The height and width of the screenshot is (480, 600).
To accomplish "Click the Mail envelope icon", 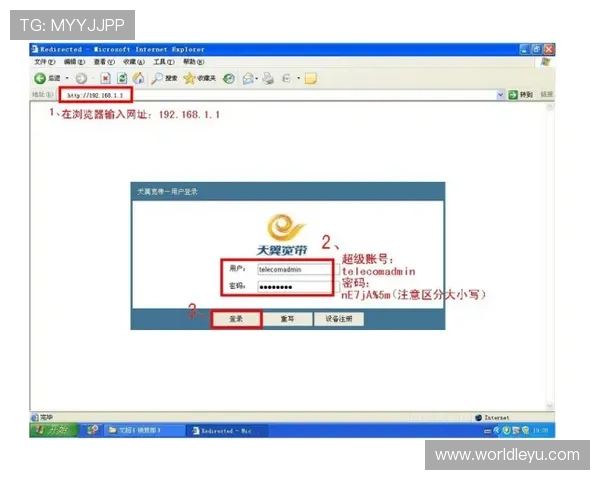I will [x=248, y=78].
